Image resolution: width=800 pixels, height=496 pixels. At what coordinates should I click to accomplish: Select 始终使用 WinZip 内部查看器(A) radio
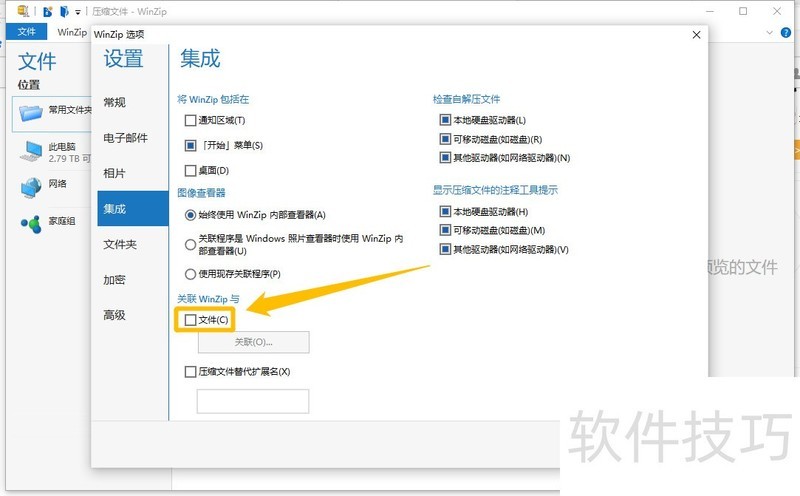click(x=190, y=215)
